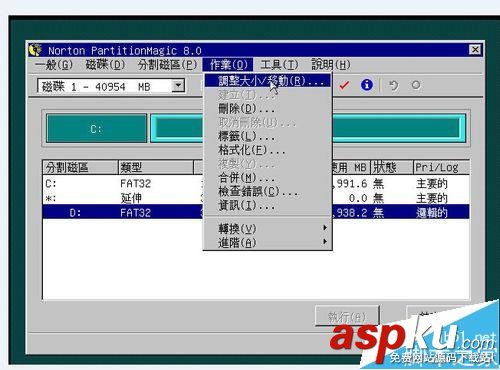Open the 分割磁區(P) menu

pyautogui.click(x=168, y=64)
